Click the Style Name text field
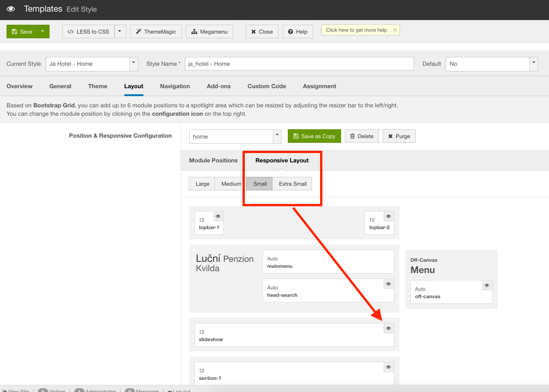The height and width of the screenshot is (392, 549). pos(299,64)
